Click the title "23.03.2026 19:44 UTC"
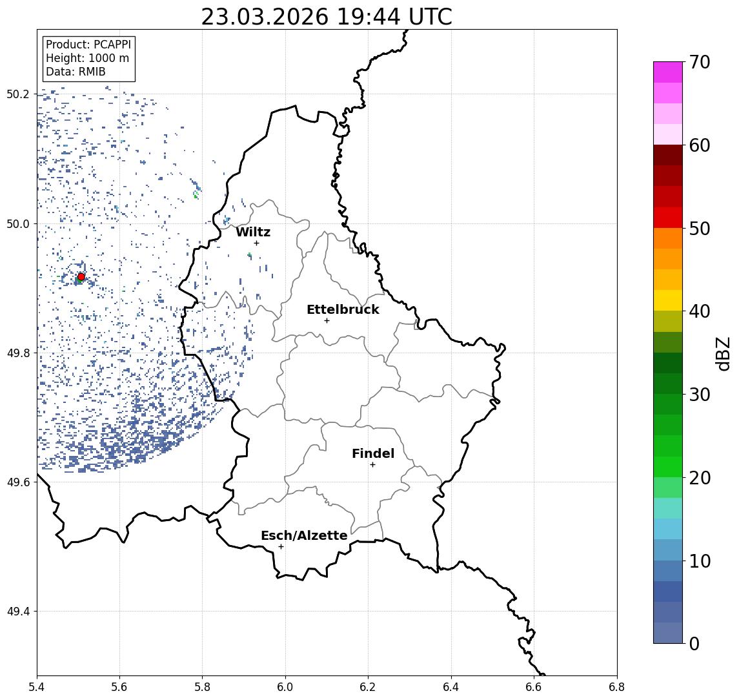The height and width of the screenshot is (700, 739). click(327, 17)
